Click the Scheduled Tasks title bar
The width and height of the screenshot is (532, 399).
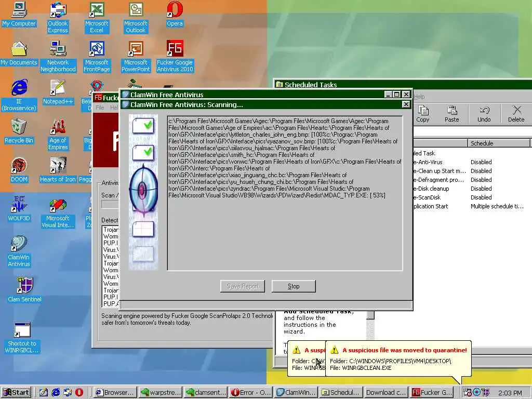(x=403, y=85)
